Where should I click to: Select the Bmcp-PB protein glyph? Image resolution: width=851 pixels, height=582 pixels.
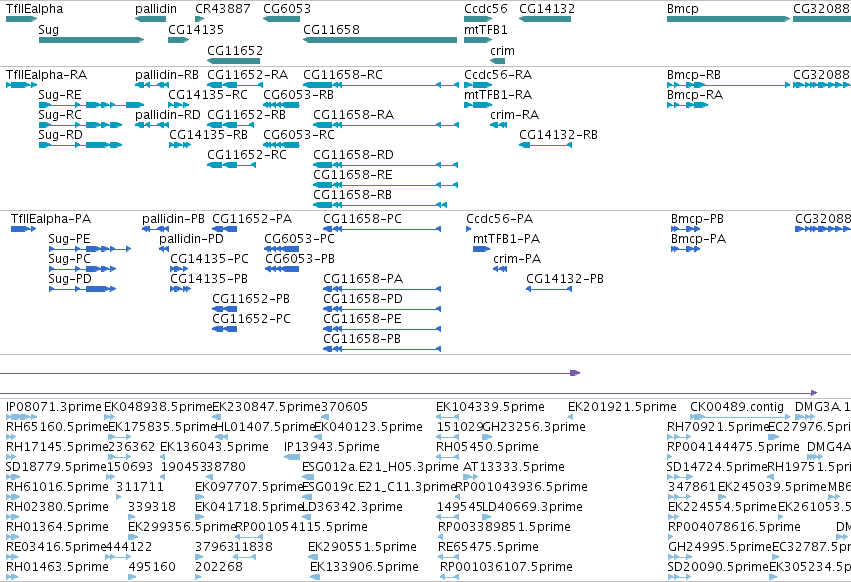[685, 229]
